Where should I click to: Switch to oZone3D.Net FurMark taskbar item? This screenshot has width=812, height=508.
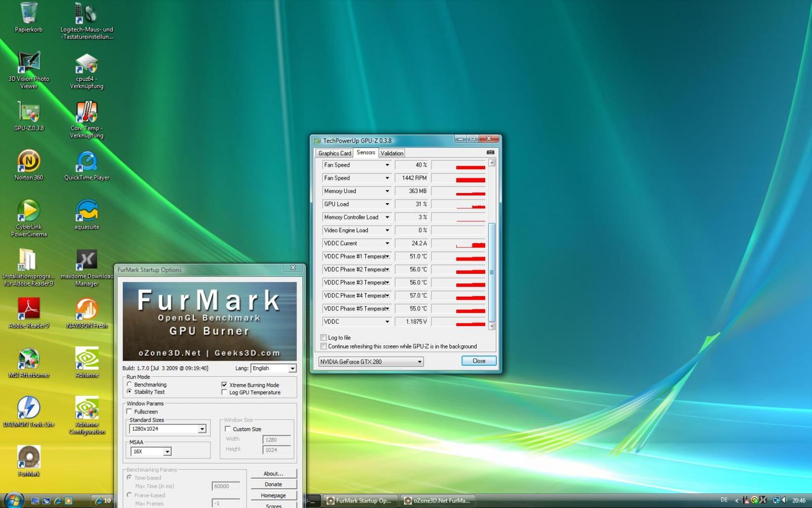[x=437, y=500]
